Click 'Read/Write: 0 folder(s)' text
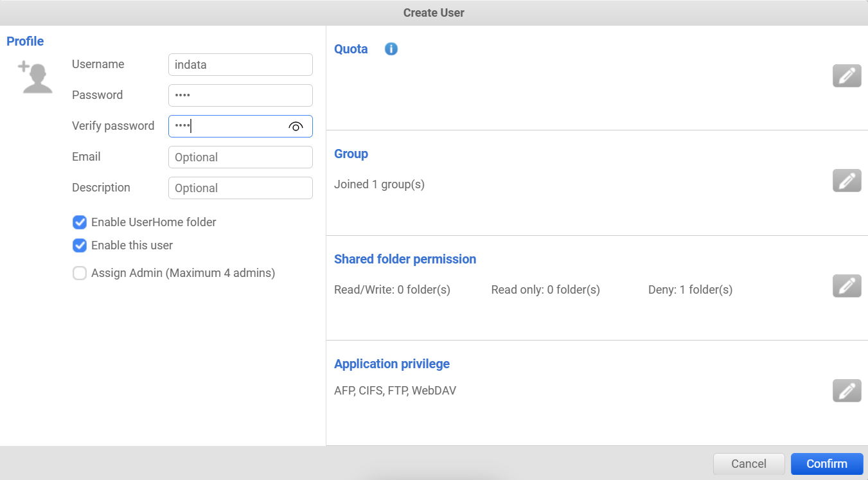 click(392, 290)
